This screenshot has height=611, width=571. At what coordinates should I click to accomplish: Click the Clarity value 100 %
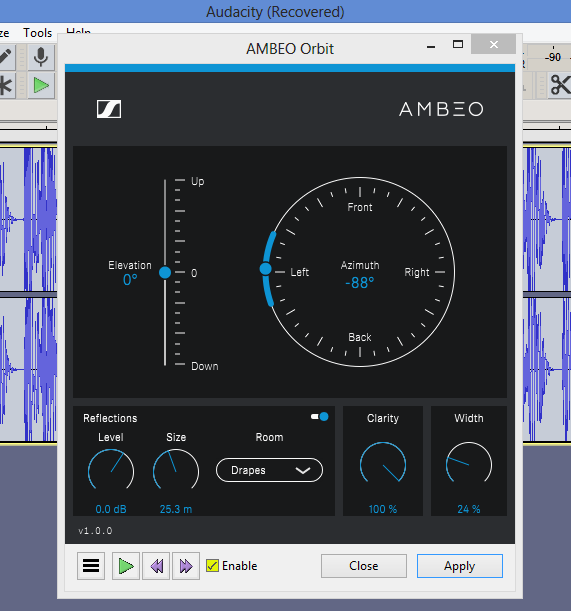383,509
